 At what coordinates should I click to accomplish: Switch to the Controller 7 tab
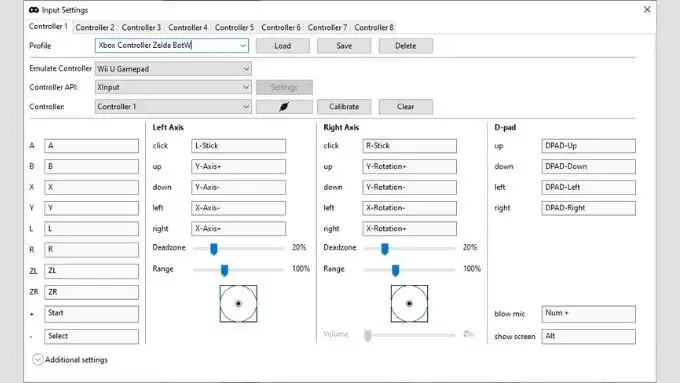327,27
